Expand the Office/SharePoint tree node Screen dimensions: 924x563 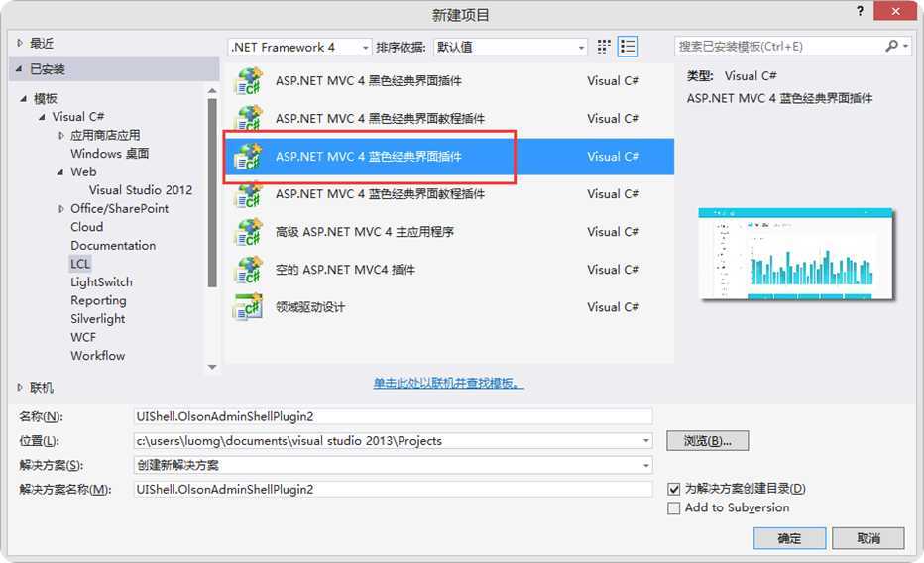[60, 209]
